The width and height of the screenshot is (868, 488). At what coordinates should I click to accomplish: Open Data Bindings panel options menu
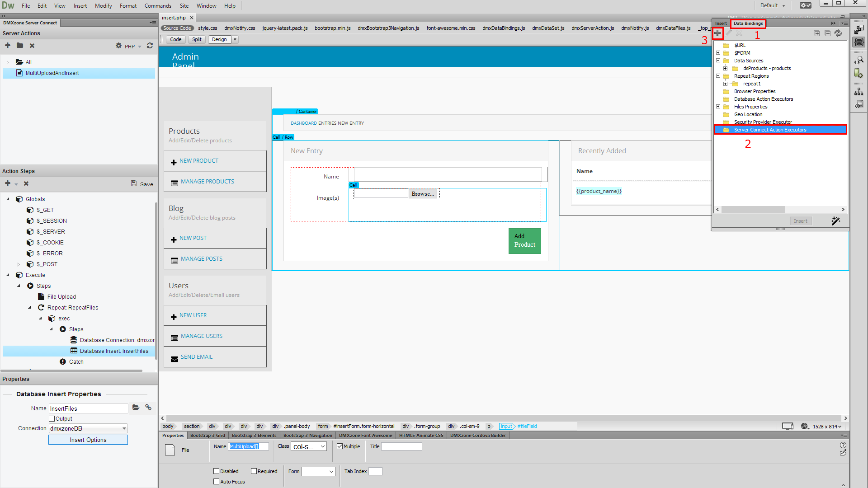click(x=844, y=23)
